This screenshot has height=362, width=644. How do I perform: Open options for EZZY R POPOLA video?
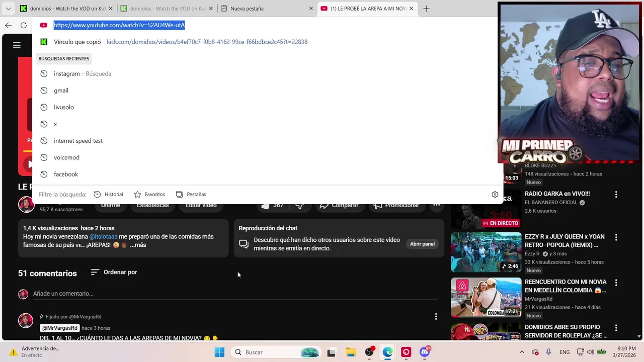click(x=616, y=237)
